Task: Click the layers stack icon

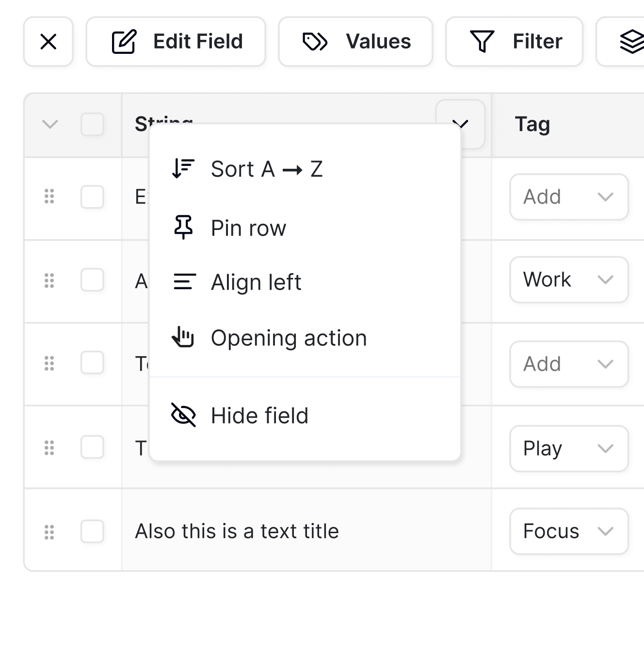Action: pos(632,42)
